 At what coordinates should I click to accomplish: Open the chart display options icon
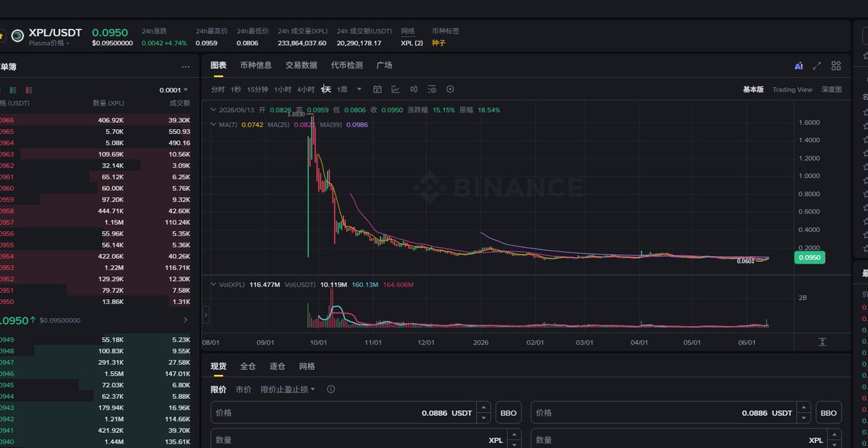coord(432,89)
